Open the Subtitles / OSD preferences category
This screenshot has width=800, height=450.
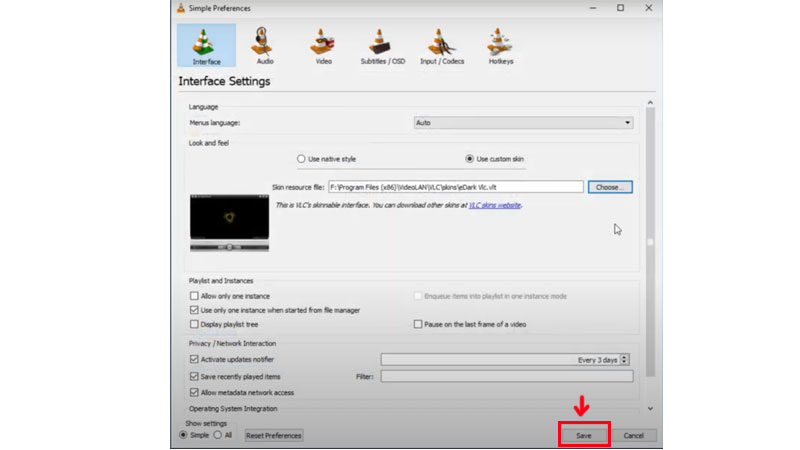click(383, 45)
